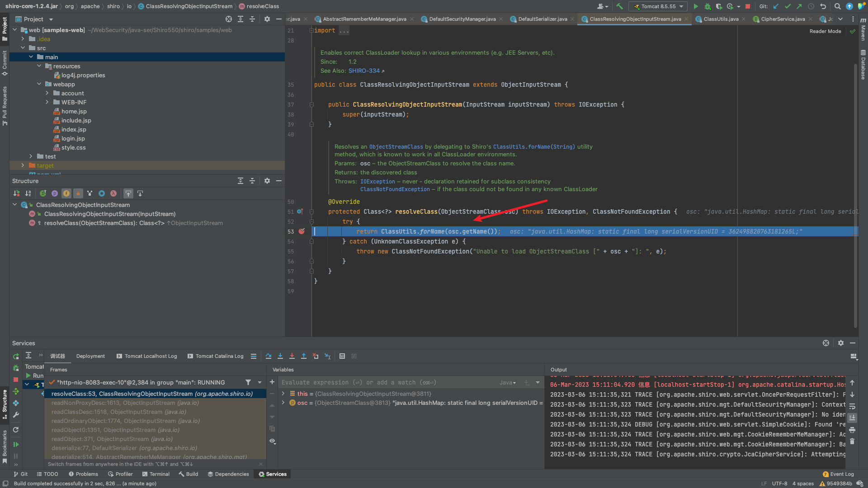The image size is (868, 488).
Task: Click the Build project hammer icon
Action: (x=619, y=6)
